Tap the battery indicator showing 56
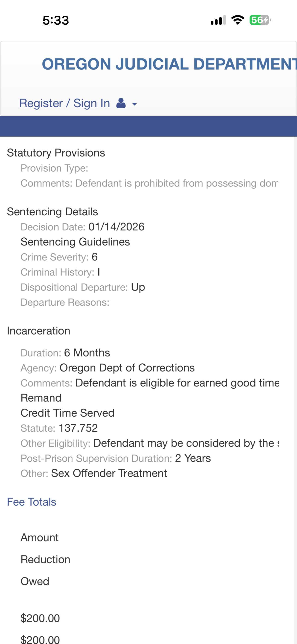The height and width of the screenshot is (644, 297). pos(260,20)
